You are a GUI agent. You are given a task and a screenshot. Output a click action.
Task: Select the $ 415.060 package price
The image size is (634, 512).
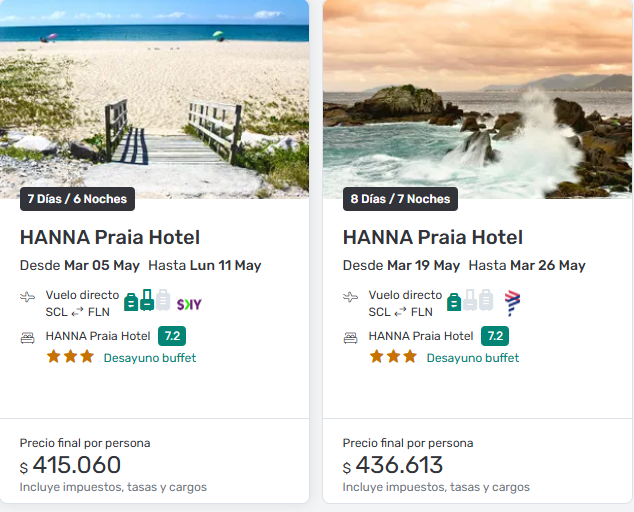[71, 465]
